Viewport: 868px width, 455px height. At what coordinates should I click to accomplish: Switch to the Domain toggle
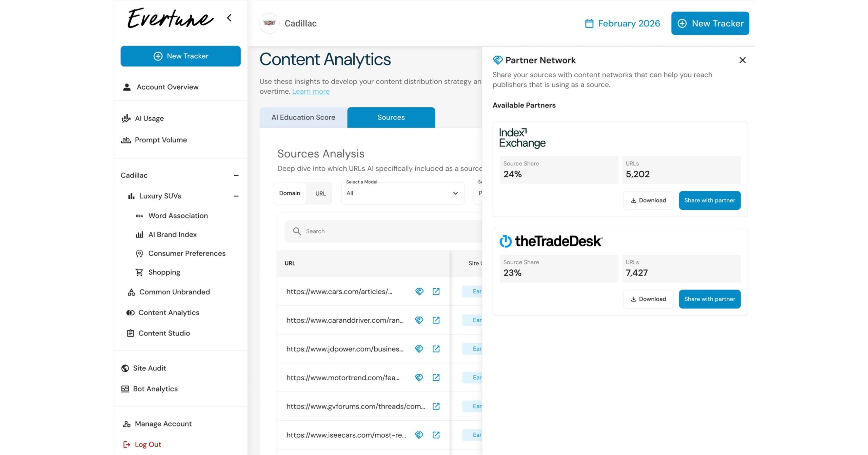point(290,193)
